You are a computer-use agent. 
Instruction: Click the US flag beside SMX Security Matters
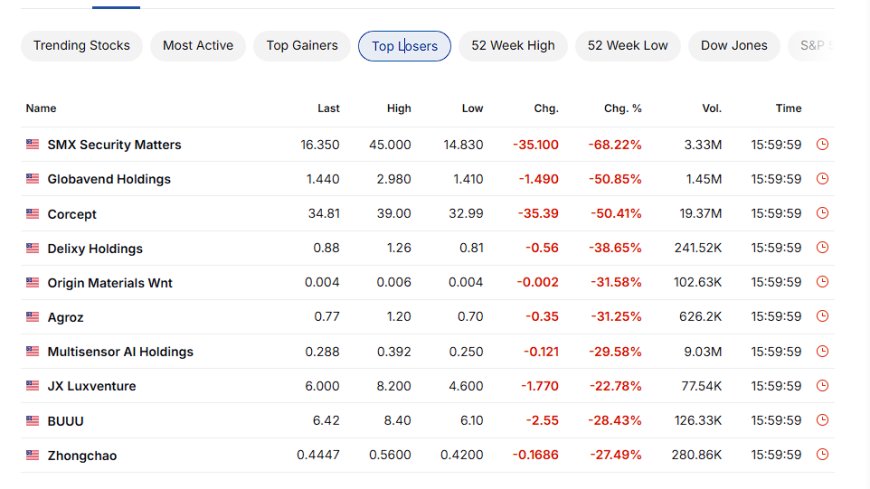click(33, 144)
